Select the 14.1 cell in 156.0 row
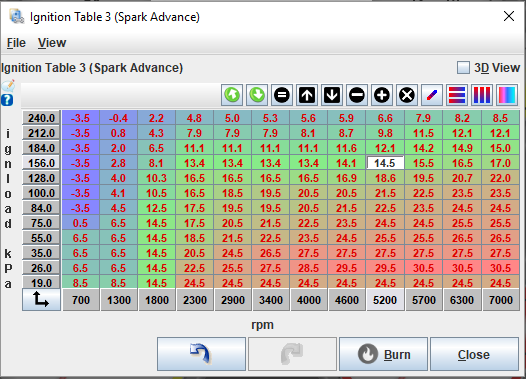 point(347,163)
